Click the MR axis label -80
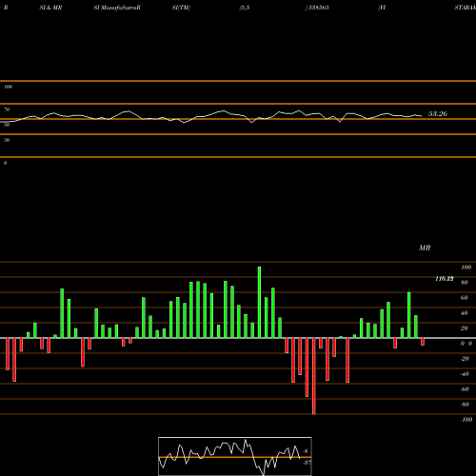This screenshot has width=476, height=476. [x=465, y=405]
